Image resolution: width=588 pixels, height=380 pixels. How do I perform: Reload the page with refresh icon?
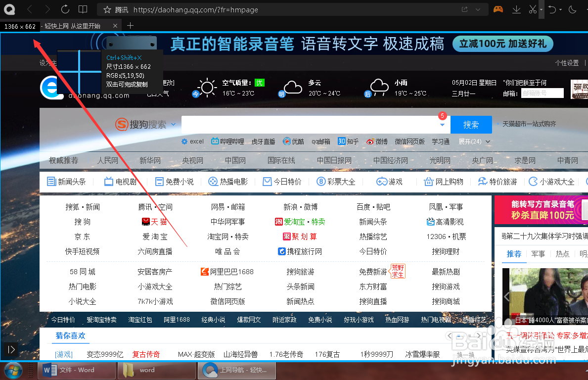tap(65, 9)
